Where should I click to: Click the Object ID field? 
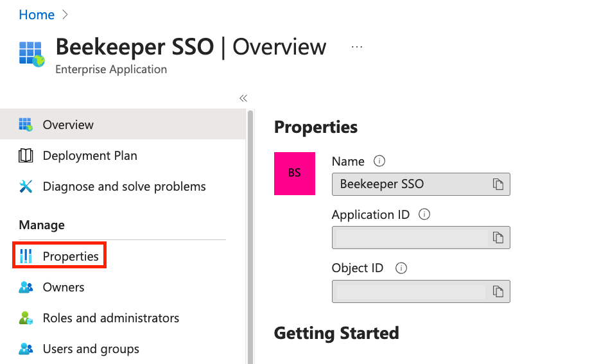pyautogui.click(x=421, y=291)
